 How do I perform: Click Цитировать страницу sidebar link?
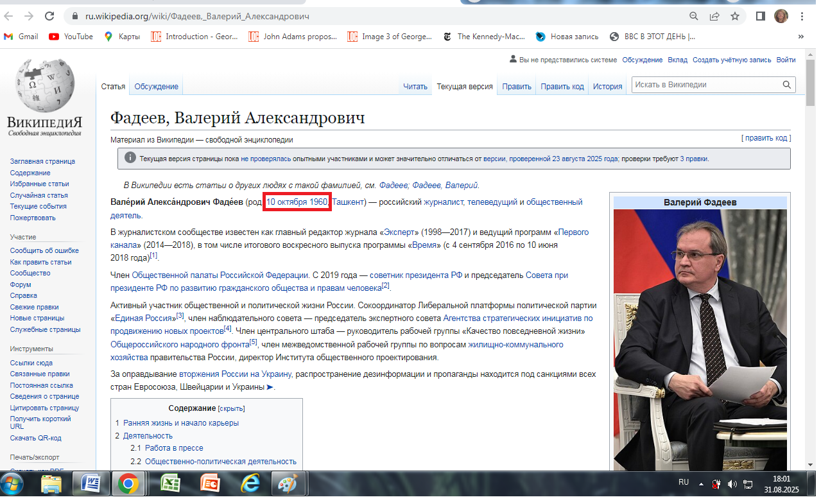[x=44, y=408]
